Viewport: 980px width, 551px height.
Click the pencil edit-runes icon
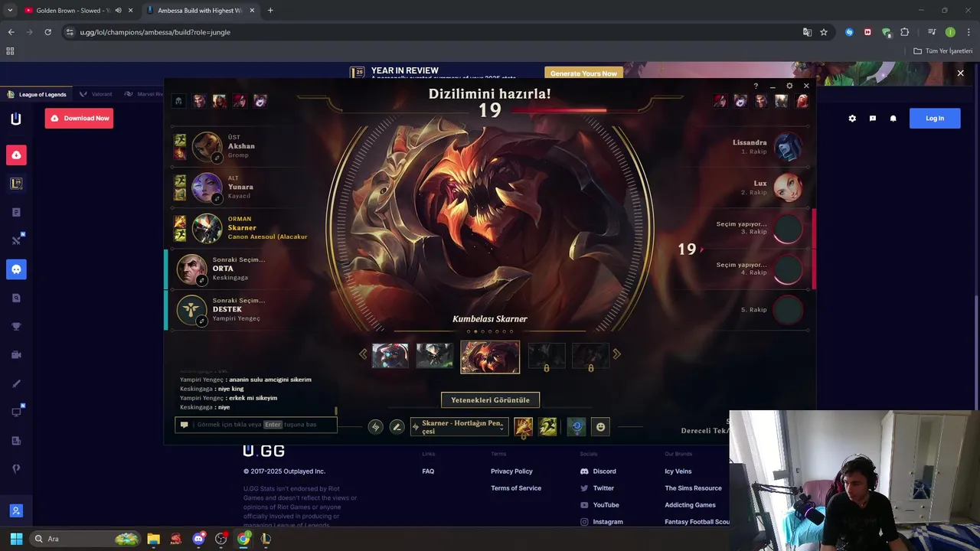(x=397, y=427)
